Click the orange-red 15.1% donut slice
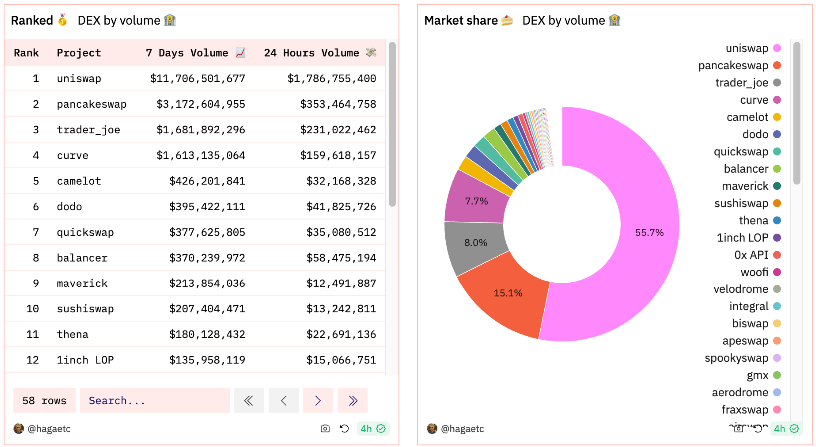816x447 pixels. 507,294
